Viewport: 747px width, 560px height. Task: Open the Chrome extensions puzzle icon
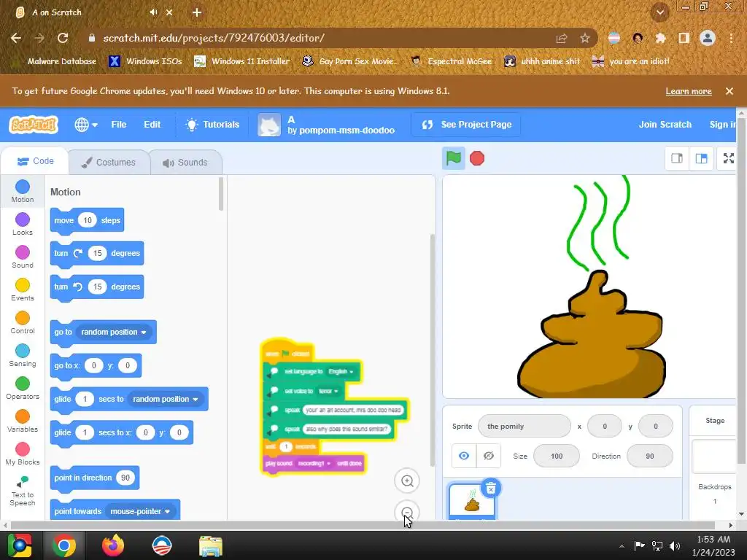660,38
